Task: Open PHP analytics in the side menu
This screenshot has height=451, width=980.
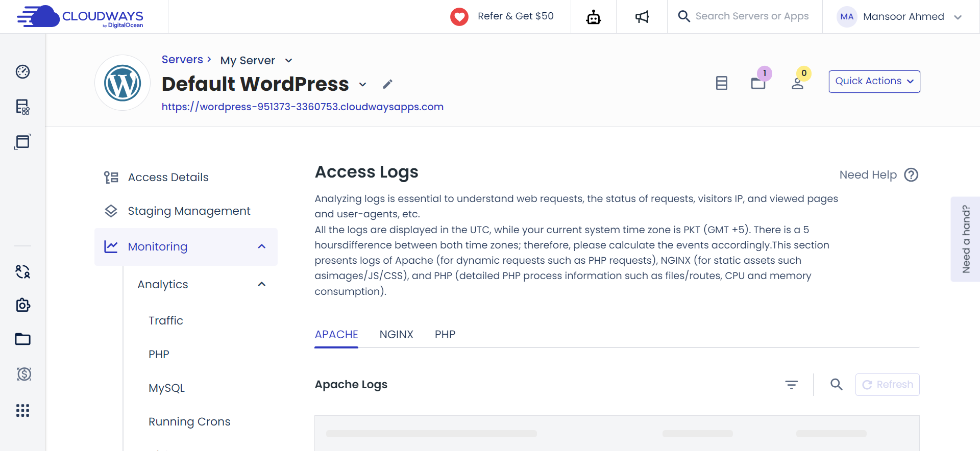Action: 159,354
